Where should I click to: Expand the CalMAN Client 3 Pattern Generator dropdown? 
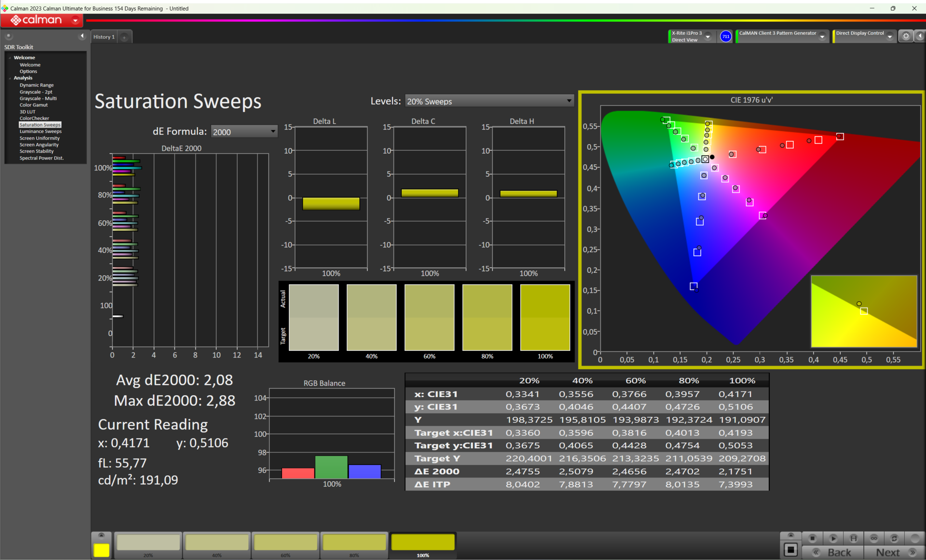click(x=822, y=37)
